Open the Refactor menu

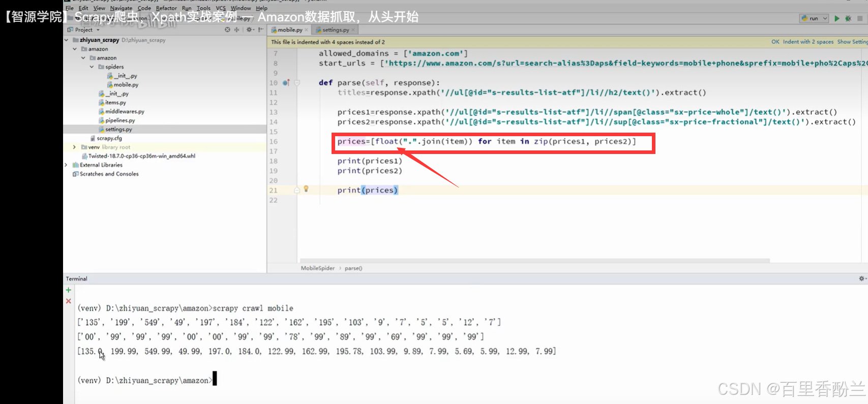[x=166, y=8]
